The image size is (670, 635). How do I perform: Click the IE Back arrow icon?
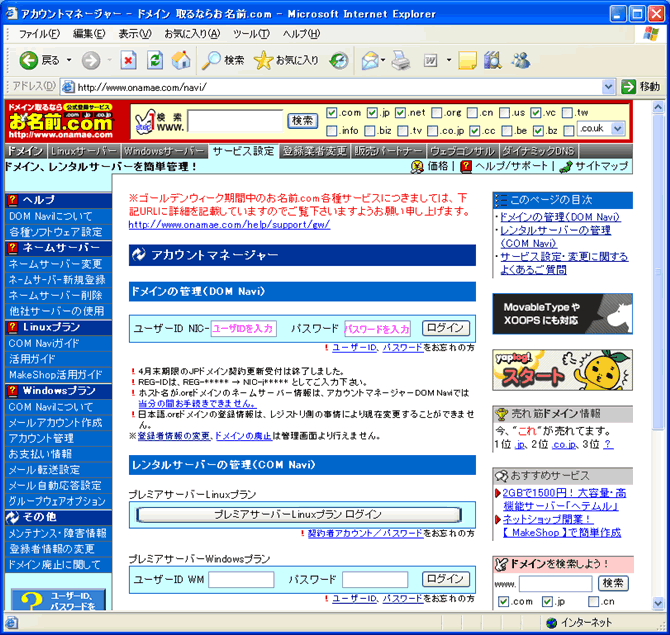[x=29, y=60]
